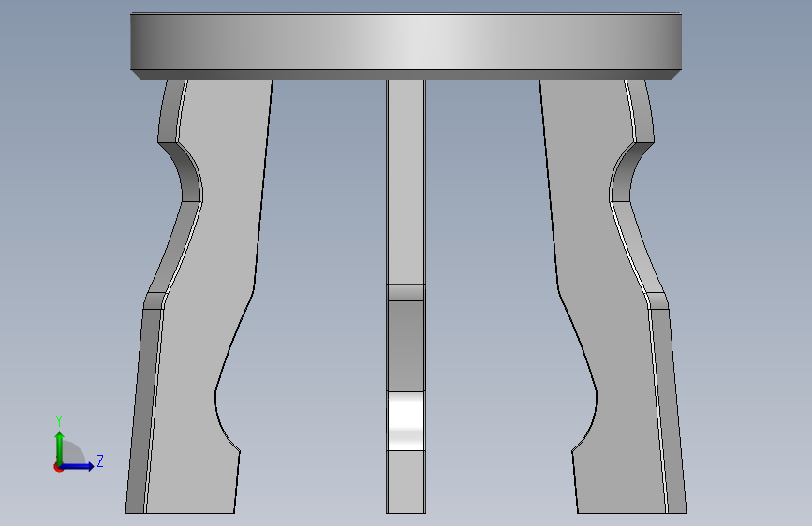812x526 pixels.
Task: Select the narrow center leg's upper face
Action: pos(406,182)
